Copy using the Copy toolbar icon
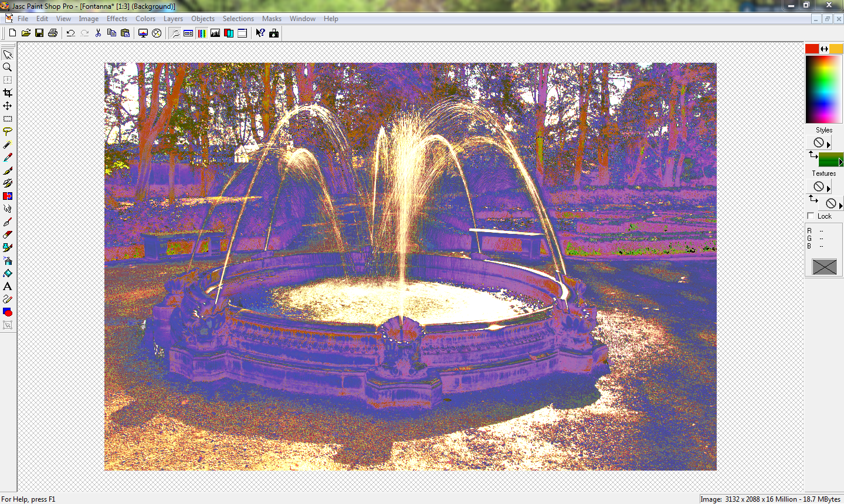This screenshot has width=844, height=504. click(111, 33)
